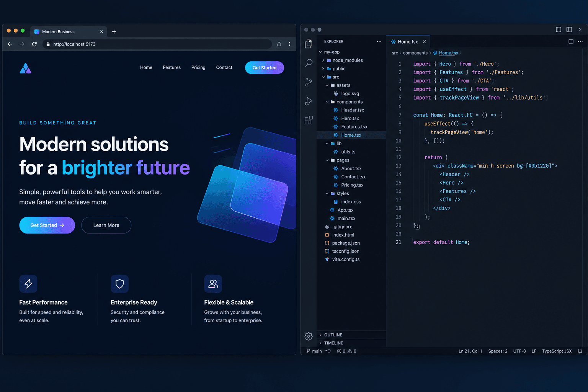
Task: Open editor More Actions ellipsis menu
Action: 580,41
